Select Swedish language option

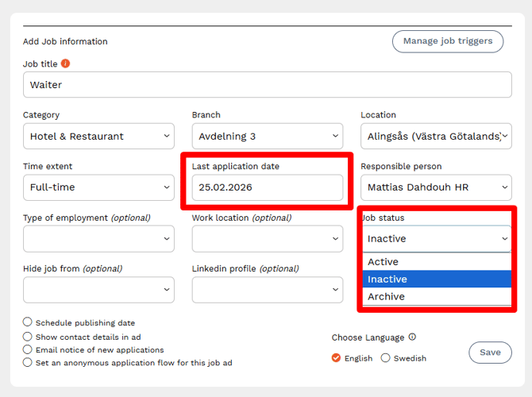(385, 358)
